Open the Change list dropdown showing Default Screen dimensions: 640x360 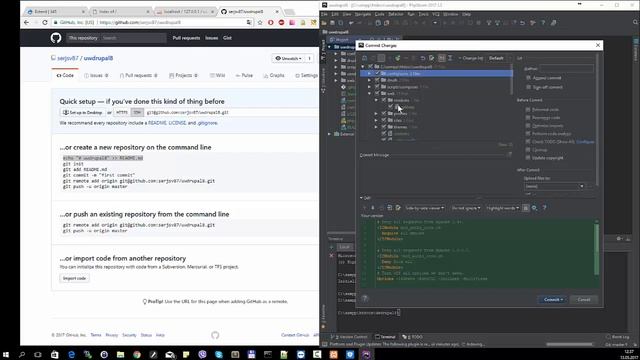[499, 58]
